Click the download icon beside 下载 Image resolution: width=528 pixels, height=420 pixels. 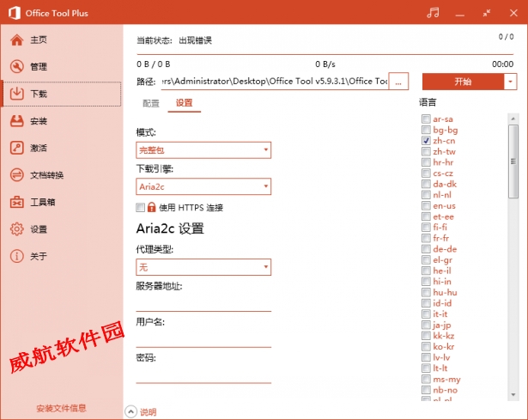pyautogui.click(x=17, y=94)
